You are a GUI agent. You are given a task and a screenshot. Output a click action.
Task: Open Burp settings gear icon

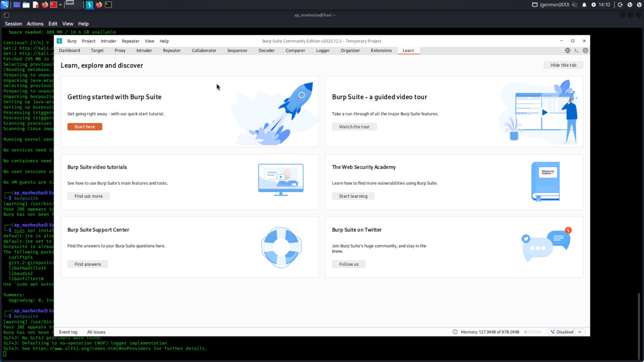click(x=585, y=51)
